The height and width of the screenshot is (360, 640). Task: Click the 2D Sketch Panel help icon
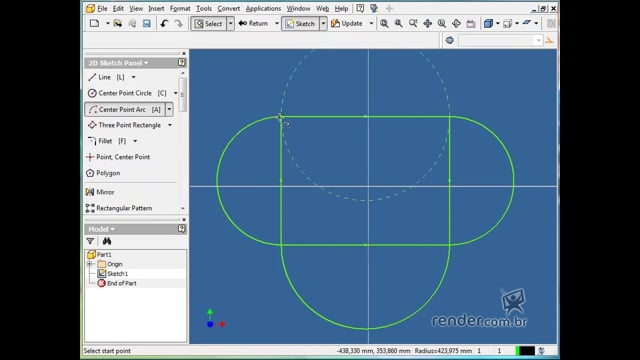pos(181,62)
